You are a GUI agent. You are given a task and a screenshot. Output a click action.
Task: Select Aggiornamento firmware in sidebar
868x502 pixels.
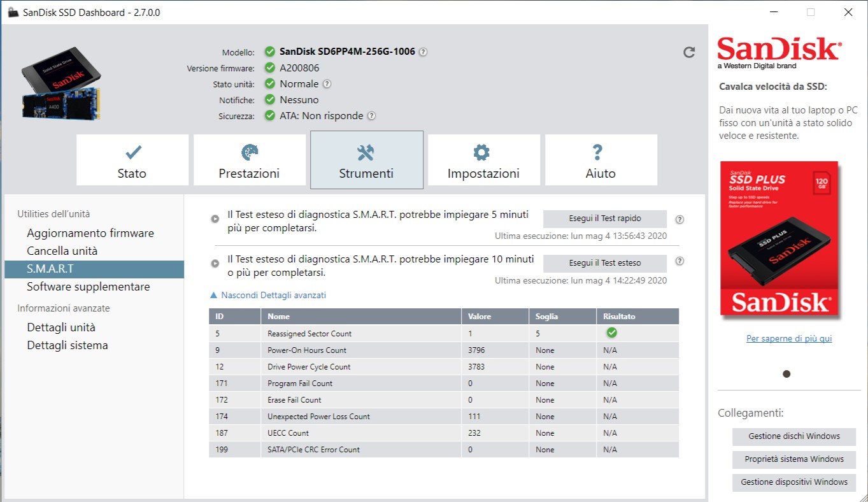(90, 233)
